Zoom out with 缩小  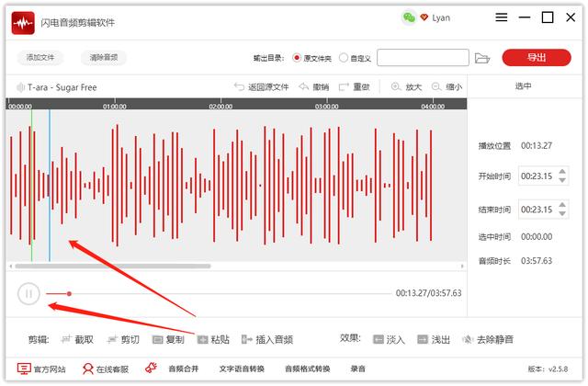(447, 87)
